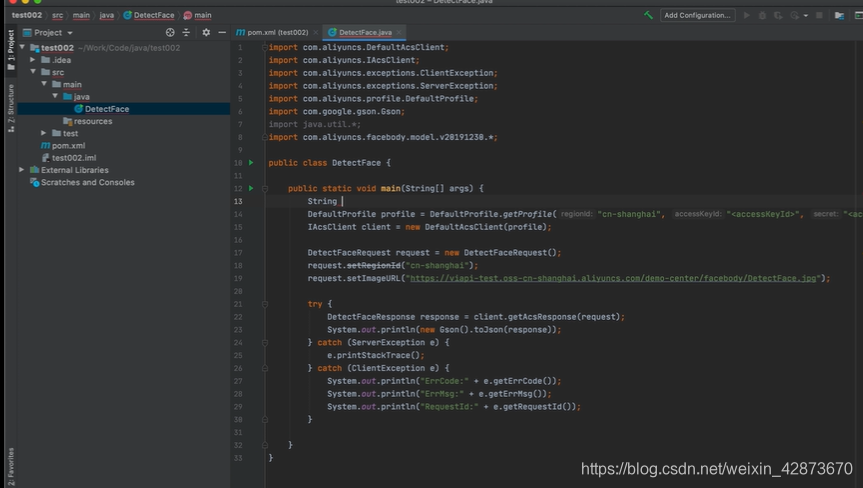The height and width of the screenshot is (488, 863).
Task: Click the import com.google.gson.Gson line
Action: click(x=336, y=111)
